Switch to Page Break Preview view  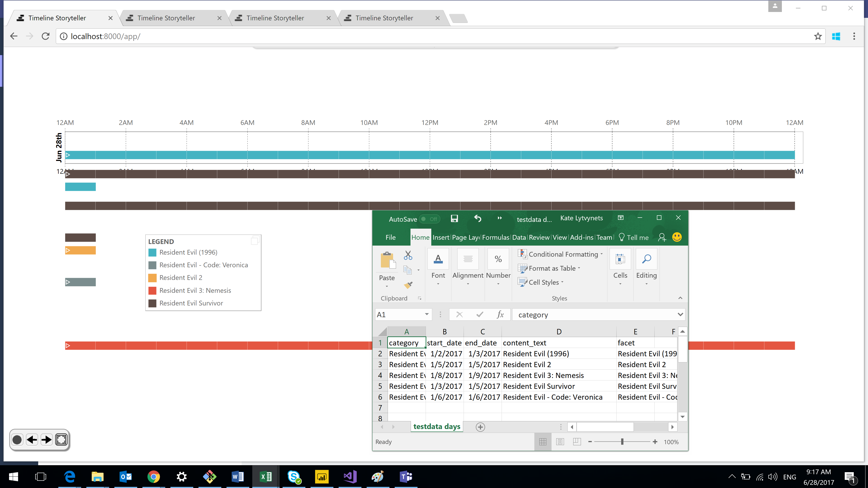tap(577, 441)
